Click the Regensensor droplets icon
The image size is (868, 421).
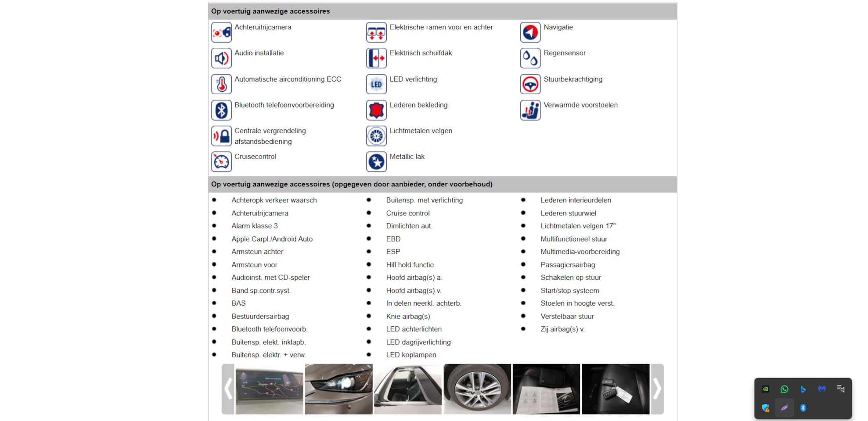click(x=530, y=58)
